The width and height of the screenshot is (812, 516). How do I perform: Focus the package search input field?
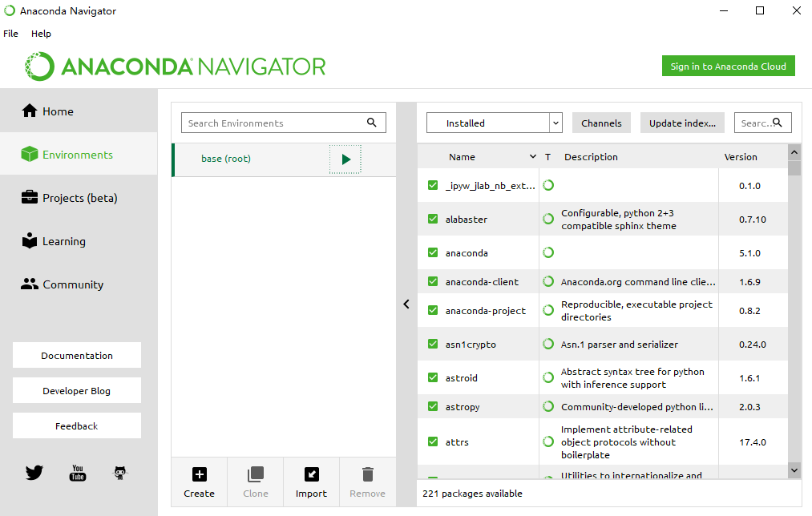(763, 123)
